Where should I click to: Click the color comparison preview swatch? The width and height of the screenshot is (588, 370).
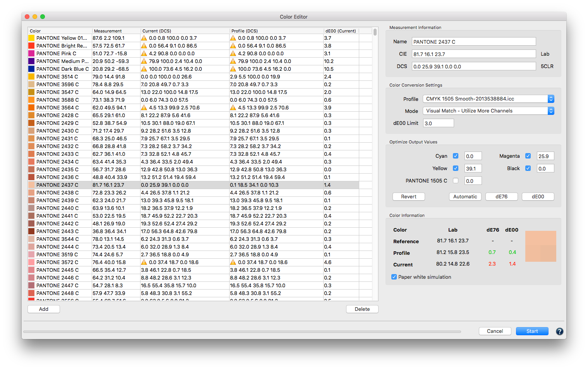[541, 246]
